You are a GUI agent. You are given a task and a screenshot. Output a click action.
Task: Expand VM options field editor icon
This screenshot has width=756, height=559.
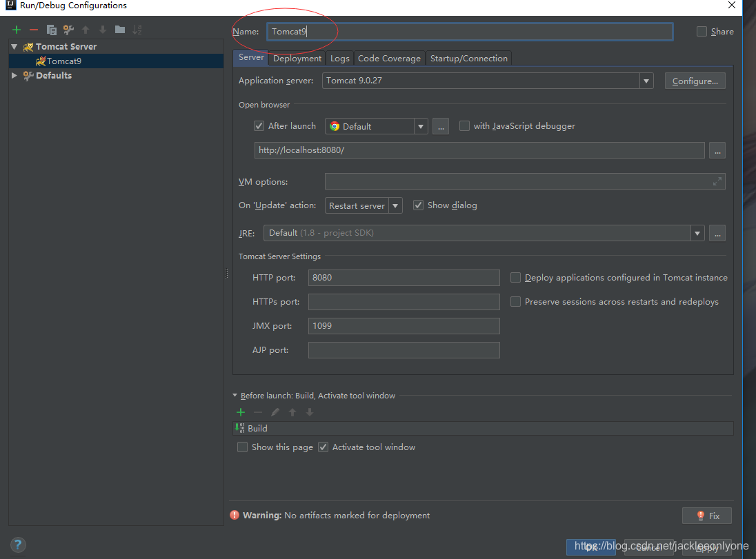click(x=717, y=181)
